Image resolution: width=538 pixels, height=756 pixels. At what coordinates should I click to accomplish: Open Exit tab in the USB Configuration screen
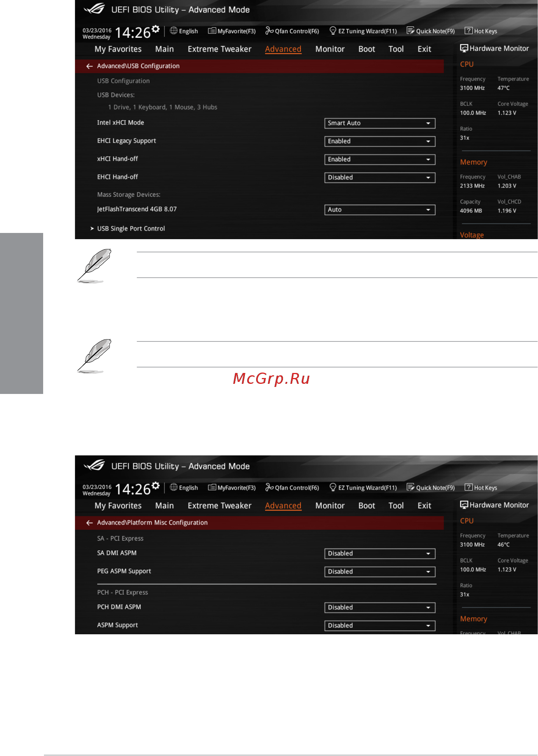(424, 49)
